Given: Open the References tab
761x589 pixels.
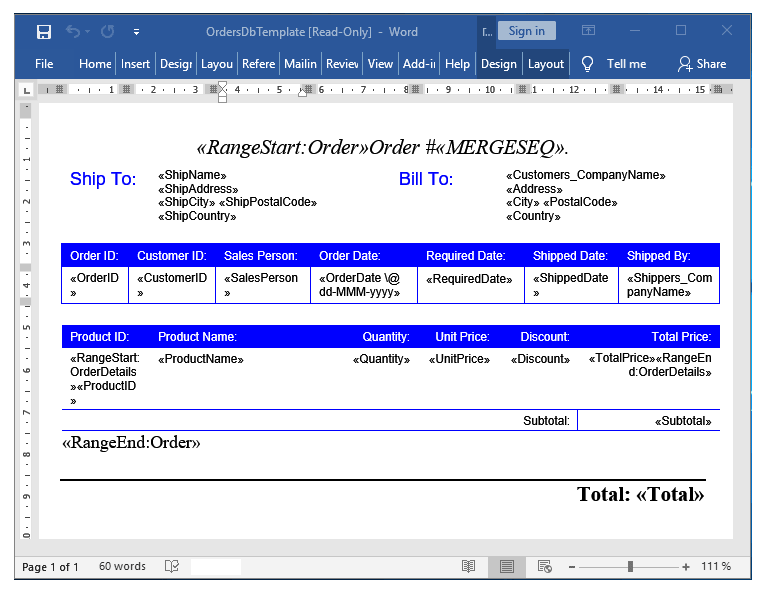Looking at the screenshot, I should pyautogui.click(x=258, y=64).
